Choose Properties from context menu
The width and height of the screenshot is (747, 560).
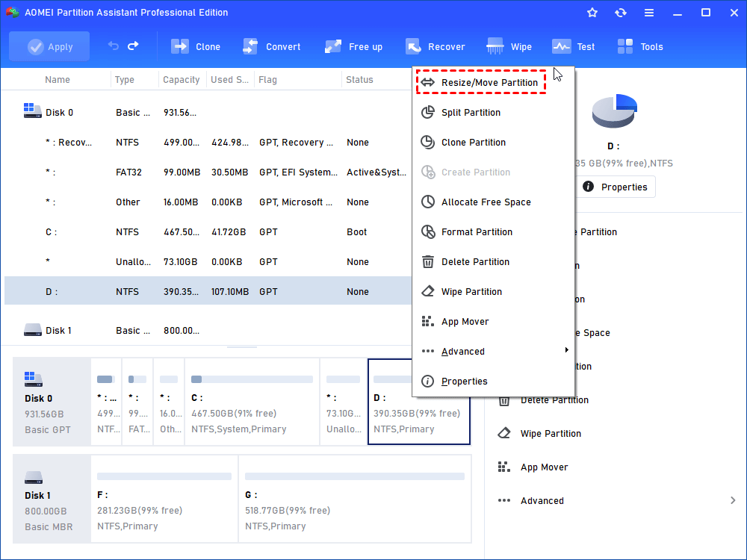(x=493, y=381)
